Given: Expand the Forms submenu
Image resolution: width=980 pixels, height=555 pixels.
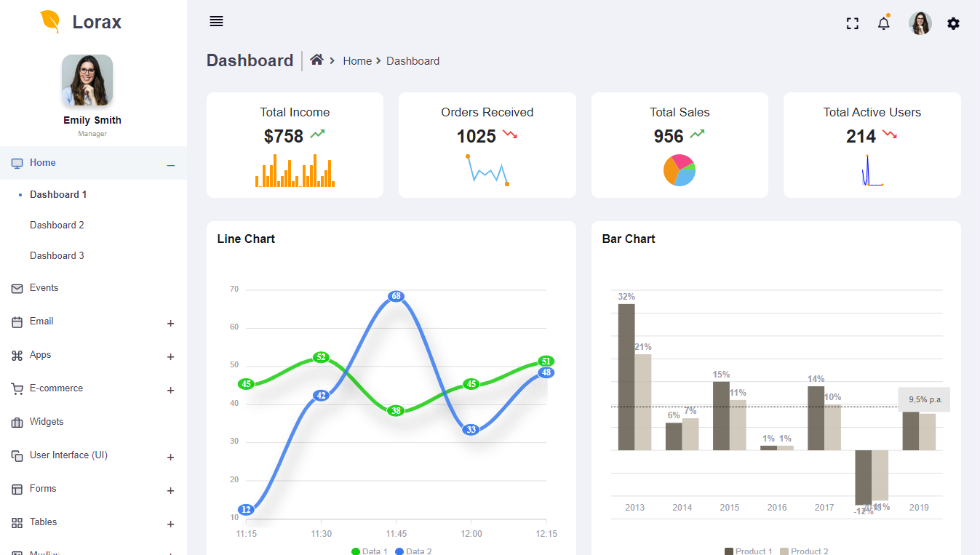Looking at the screenshot, I should 170,490.
